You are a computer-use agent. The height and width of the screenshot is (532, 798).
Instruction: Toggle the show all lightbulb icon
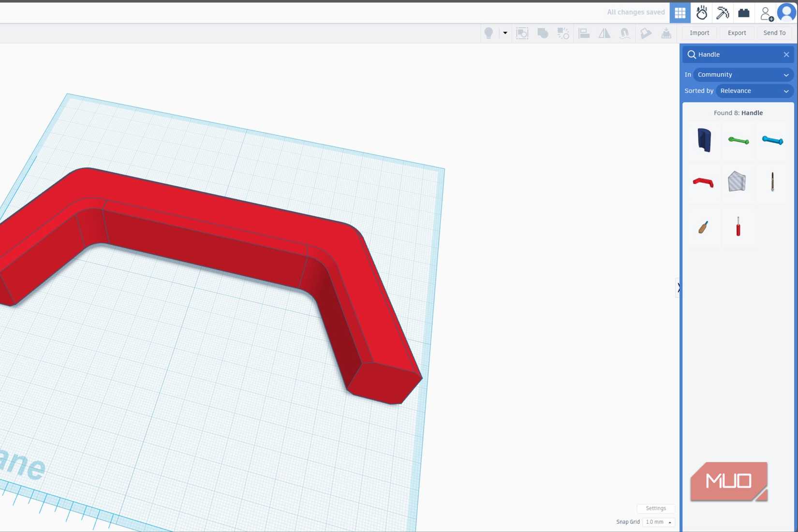[488, 33]
